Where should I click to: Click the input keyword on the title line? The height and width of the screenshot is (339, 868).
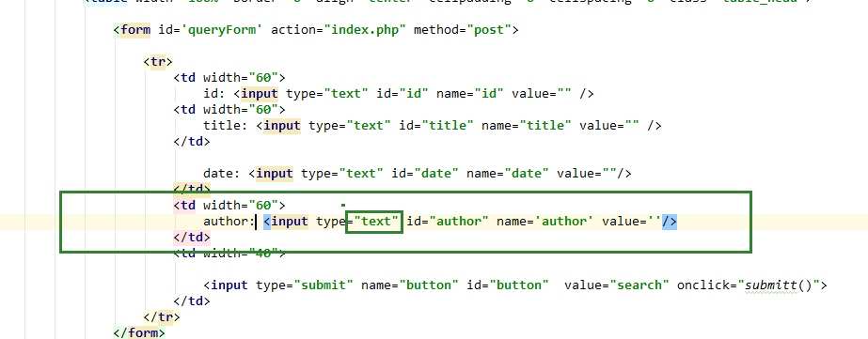pos(282,126)
